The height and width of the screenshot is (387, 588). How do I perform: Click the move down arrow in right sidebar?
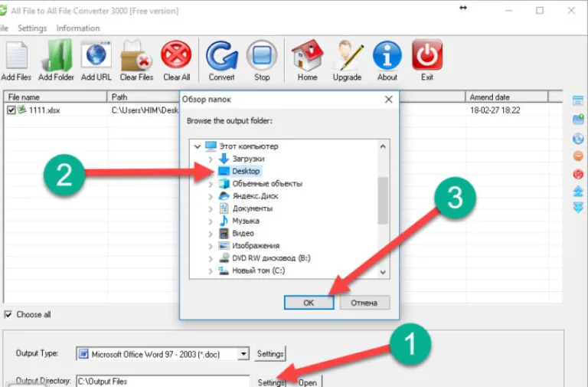pyautogui.click(x=578, y=207)
